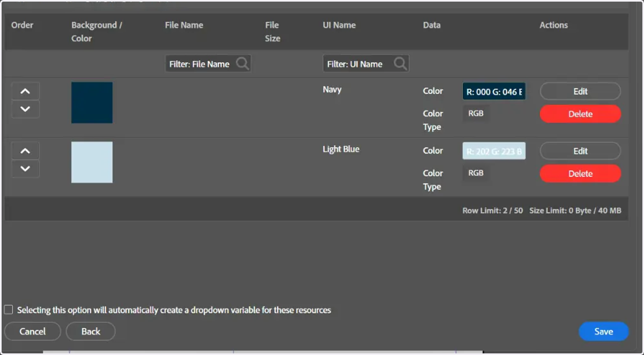Click the Order column header
This screenshot has width=644, height=355.
(x=23, y=25)
